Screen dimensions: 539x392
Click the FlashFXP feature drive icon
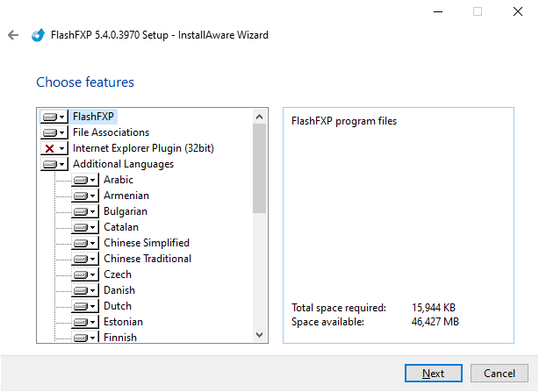(x=50, y=117)
